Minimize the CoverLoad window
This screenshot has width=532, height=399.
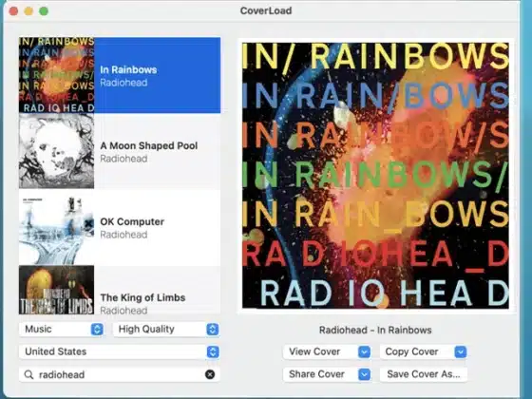(x=28, y=11)
